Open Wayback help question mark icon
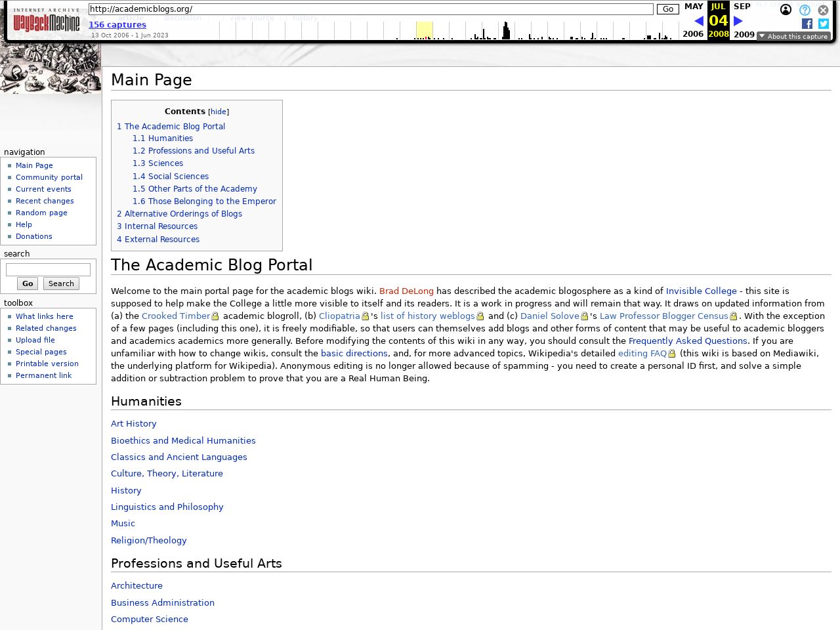 point(805,10)
